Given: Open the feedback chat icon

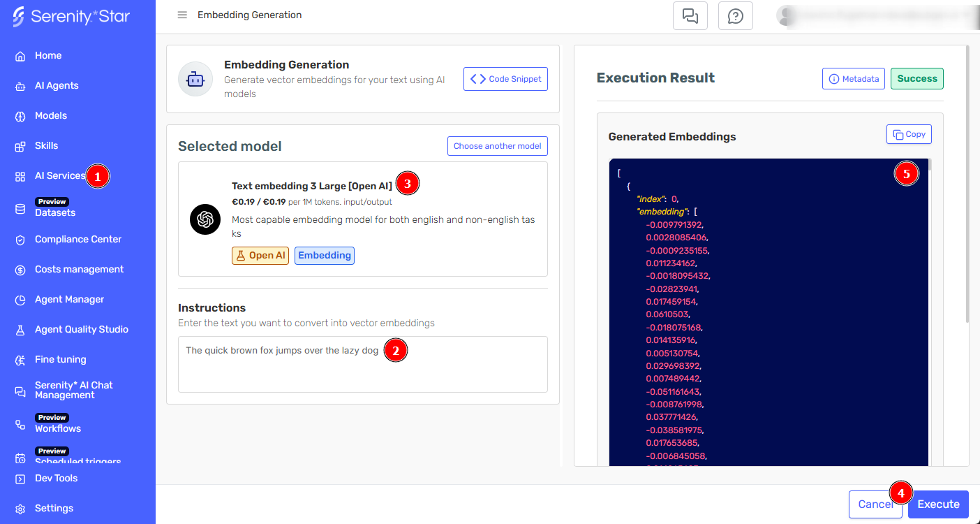Looking at the screenshot, I should (690, 15).
